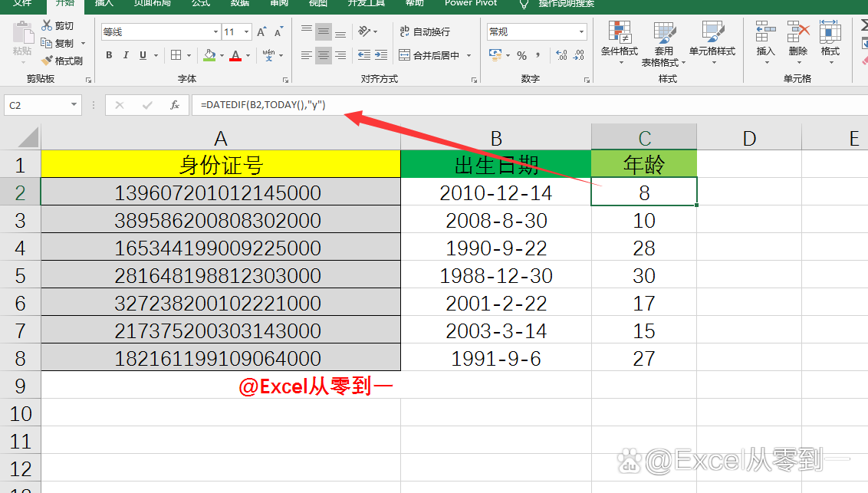Viewport: 868px width, 493px height.
Task: Click into the formula bar with DATEDIF
Action: [x=530, y=105]
